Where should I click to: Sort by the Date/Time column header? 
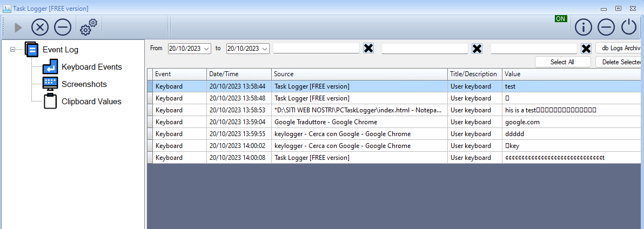[x=239, y=74]
